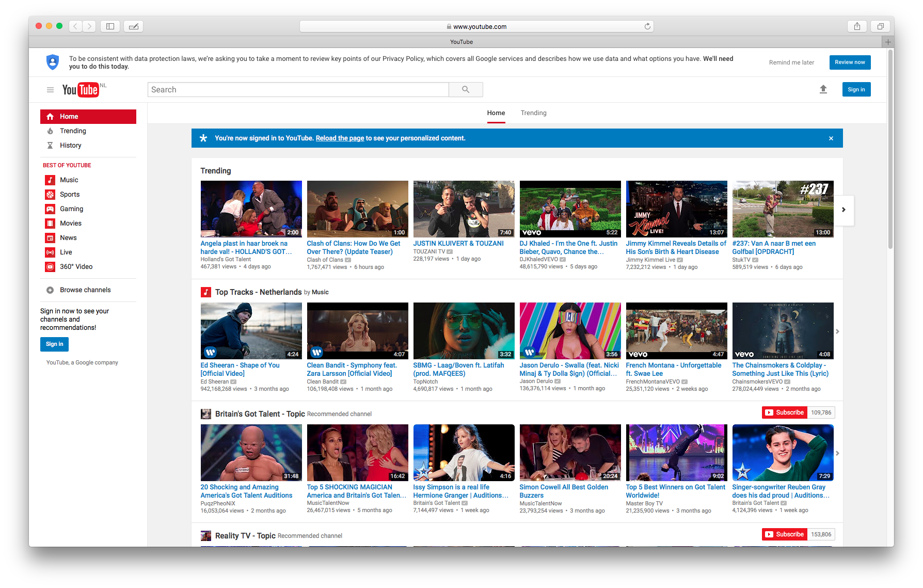The image size is (923, 588).
Task: Click Safari's back navigation arrow
Action: coord(75,26)
